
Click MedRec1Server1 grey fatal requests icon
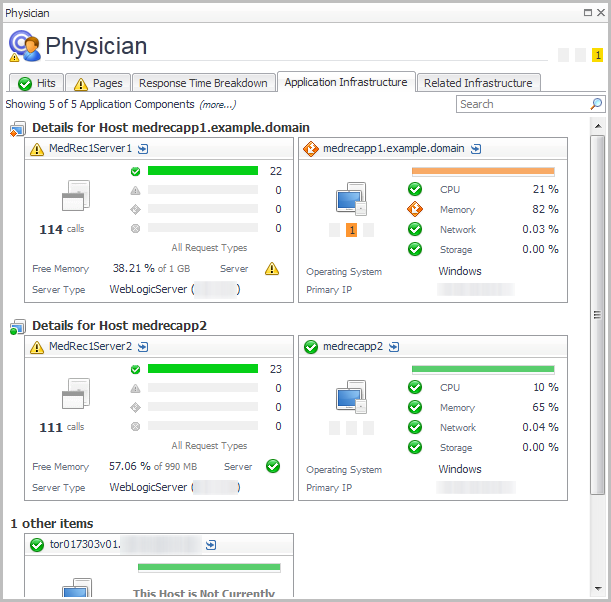135,228
